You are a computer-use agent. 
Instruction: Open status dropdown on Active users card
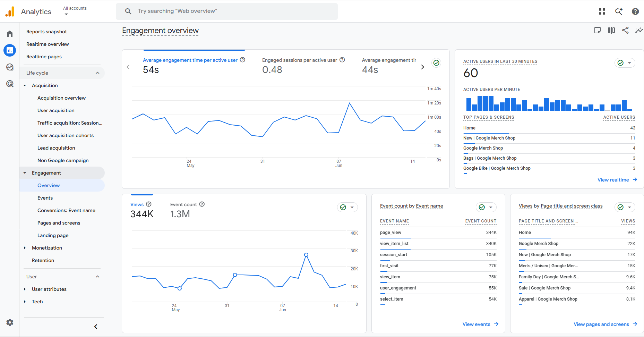pos(625,63)
